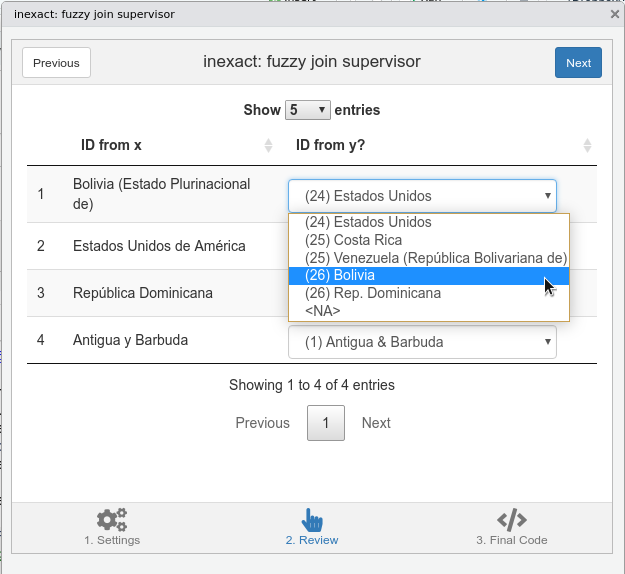
Task: Go to pagination page 1
Action: (x=326, y=423)
